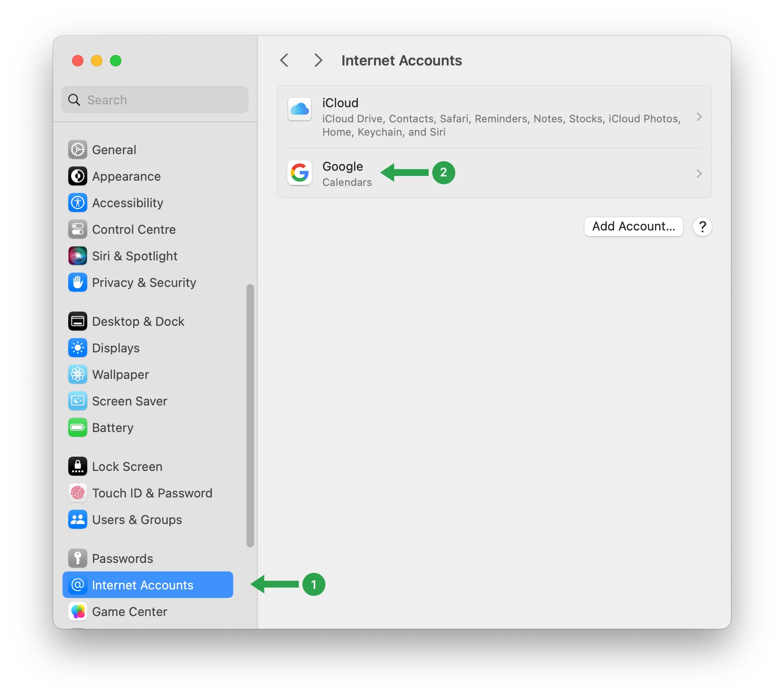Click the Google logo icon

(x=300, y=173)
